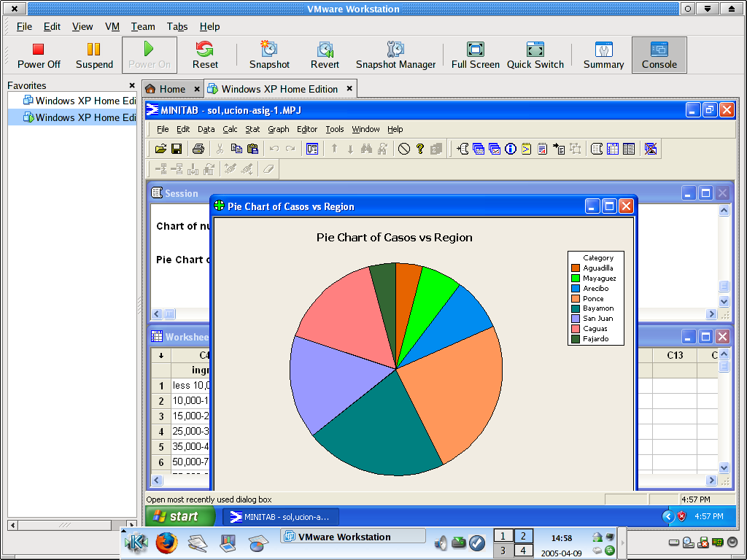This screenshot has width=747, height=560.
Task: Switch to the Home tab
Action: click(x=172, y=89)
